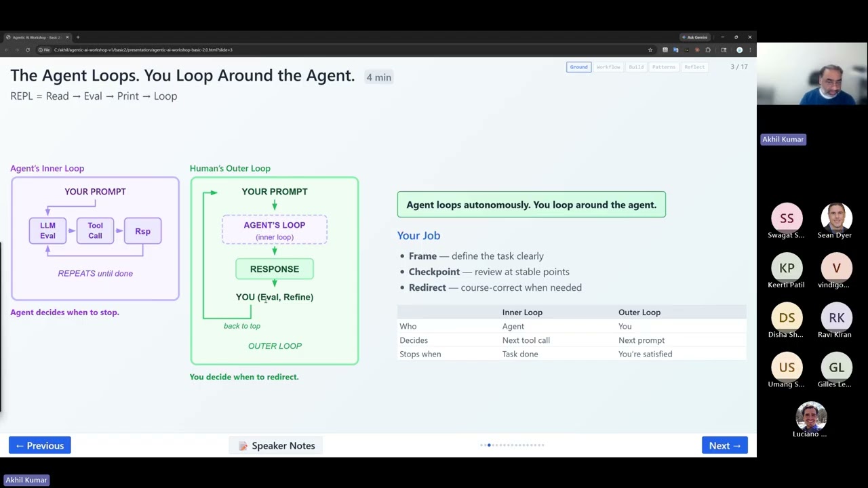The width and height of the screenshot is (868, 488).
Task: Close the Agentic AI Workshop tab
Action: 66,37
